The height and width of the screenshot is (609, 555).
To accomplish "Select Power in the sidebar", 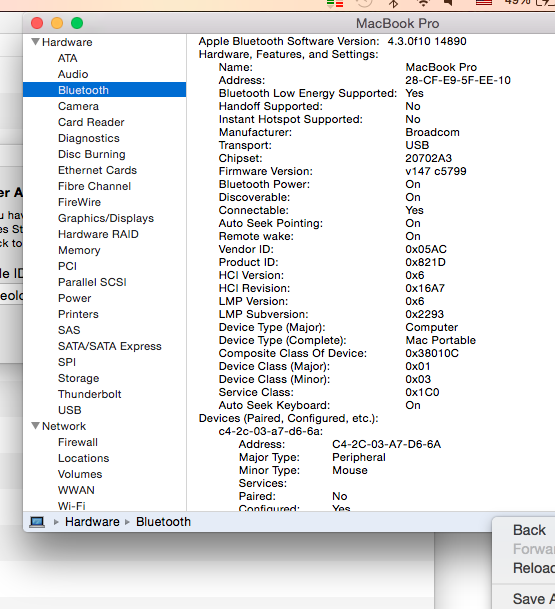I will click(75, 298).
